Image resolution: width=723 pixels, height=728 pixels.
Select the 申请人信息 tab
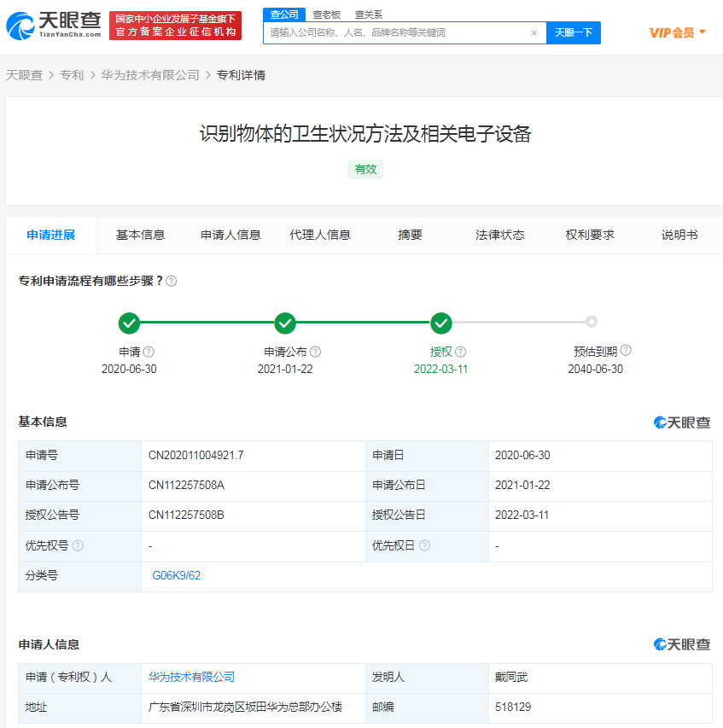230,235
